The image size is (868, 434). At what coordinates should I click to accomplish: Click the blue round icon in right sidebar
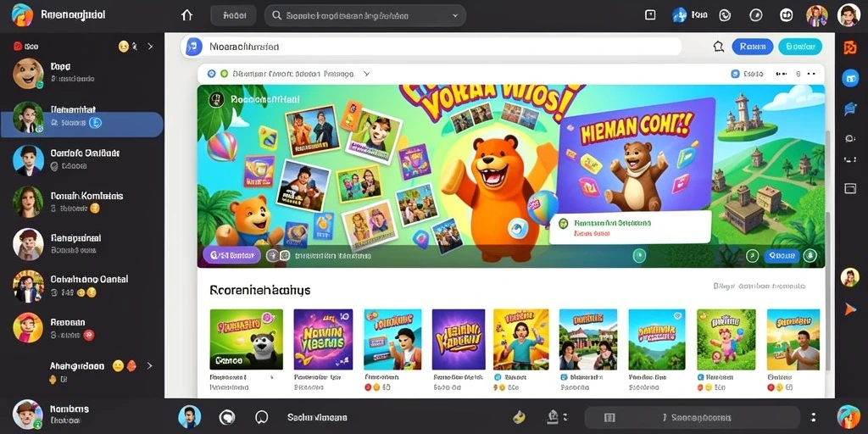(x=850, y=78)
